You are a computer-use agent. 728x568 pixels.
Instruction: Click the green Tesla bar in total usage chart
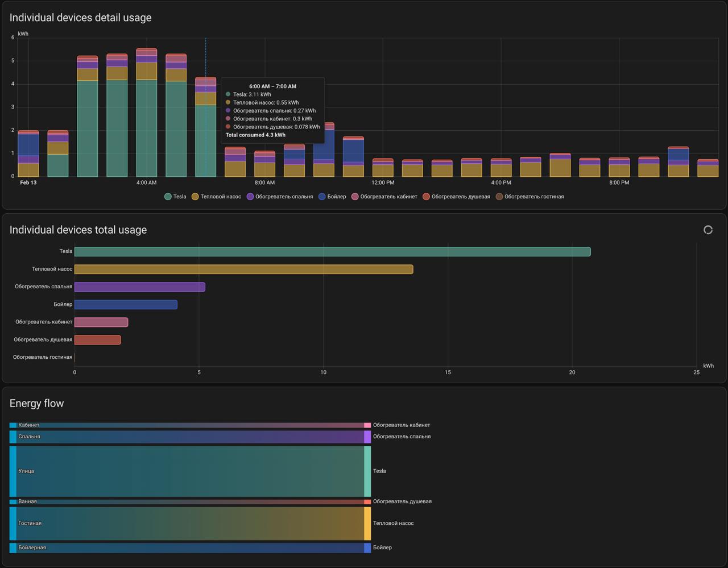[332, 251]
